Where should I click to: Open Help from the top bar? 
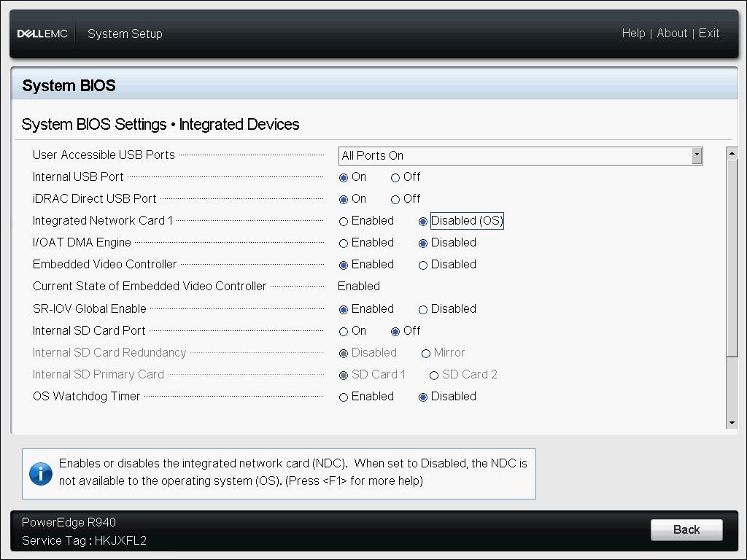[x=633, y=33]
